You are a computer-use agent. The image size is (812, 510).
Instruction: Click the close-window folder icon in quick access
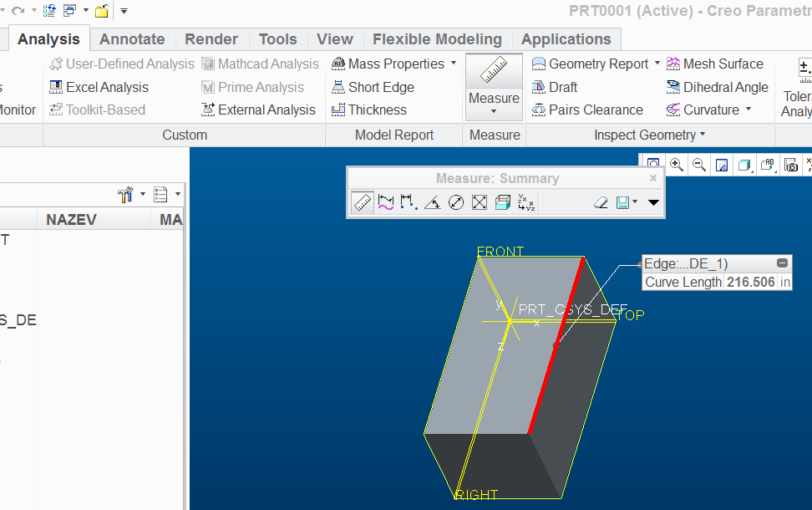pyautogui.click(x=102, y=10)
